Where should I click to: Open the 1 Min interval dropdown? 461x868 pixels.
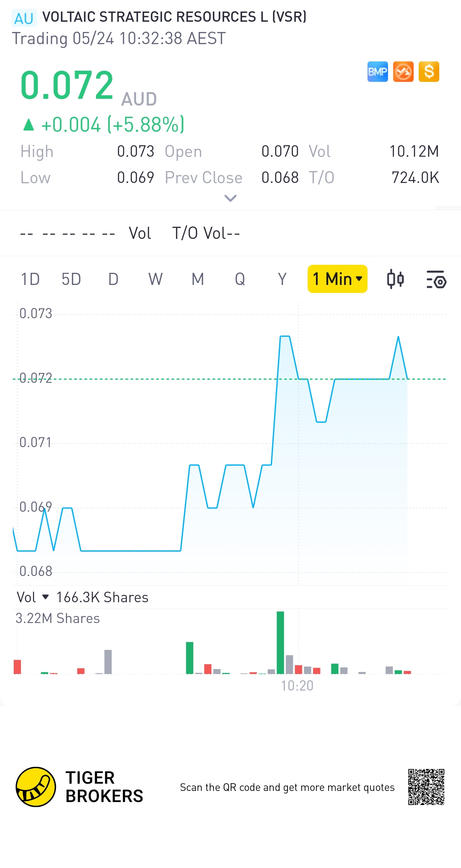coord(337,279)
